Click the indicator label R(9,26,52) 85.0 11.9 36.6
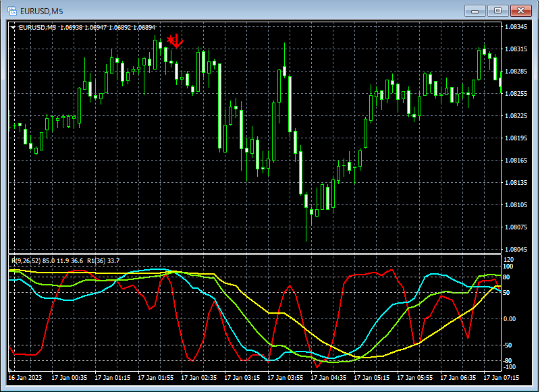 click(47, 261)
